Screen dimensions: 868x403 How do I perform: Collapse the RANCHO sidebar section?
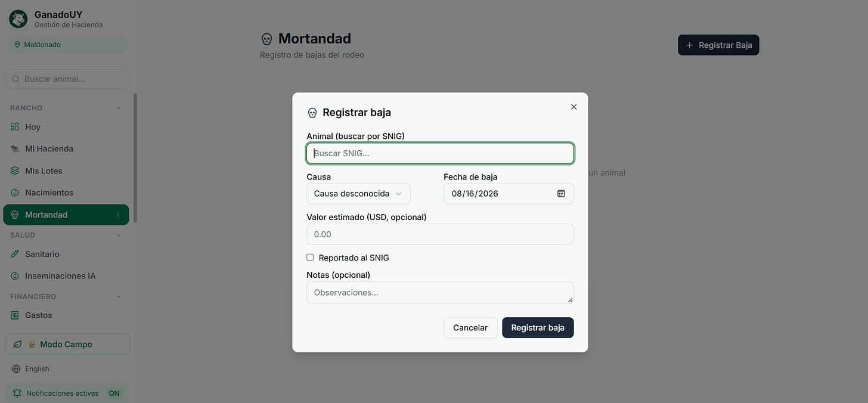pyautogui.click(x=118, y=108)
